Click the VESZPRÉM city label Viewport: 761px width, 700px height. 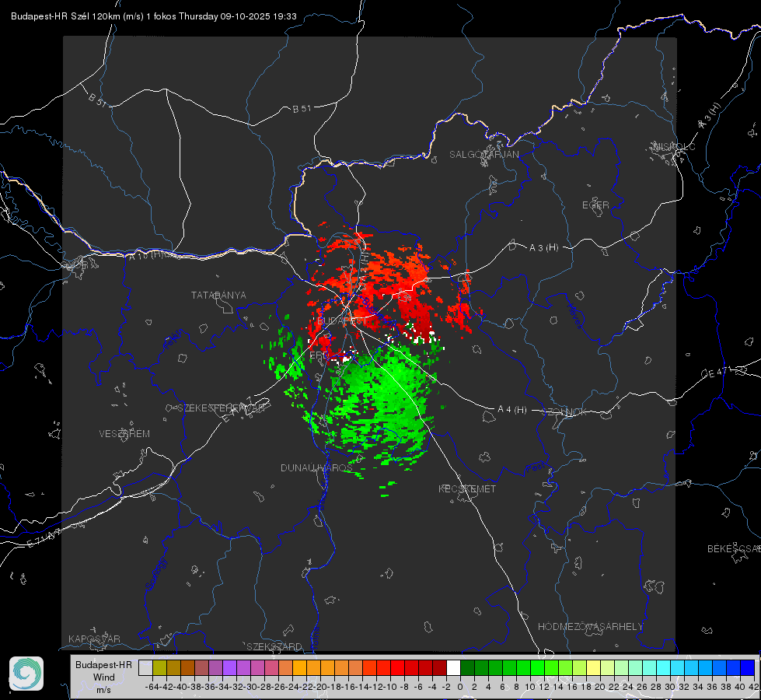[124, 434]
